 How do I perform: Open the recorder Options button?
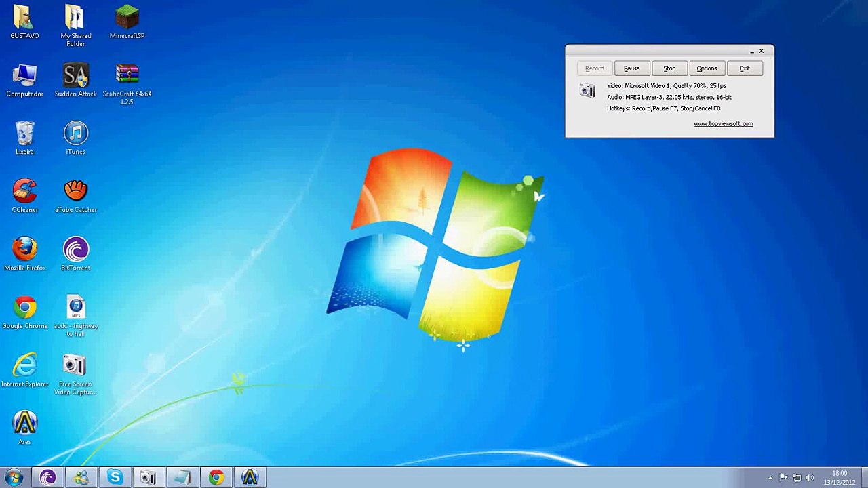click(707, 68)
